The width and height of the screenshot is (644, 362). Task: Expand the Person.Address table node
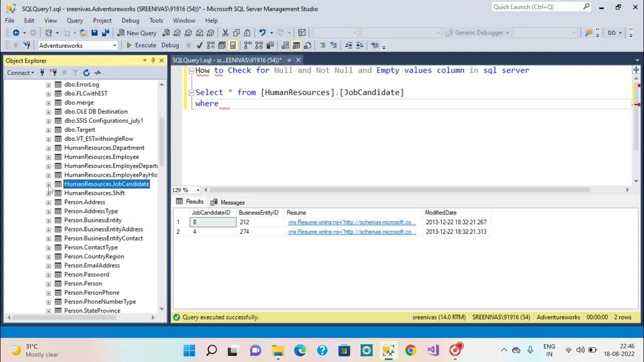click(48, 203)
